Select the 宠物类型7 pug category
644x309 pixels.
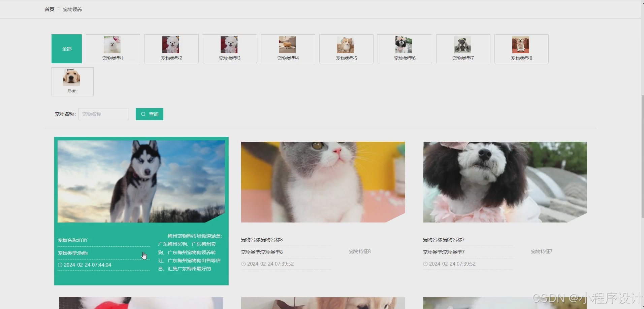tap(463, 49)
